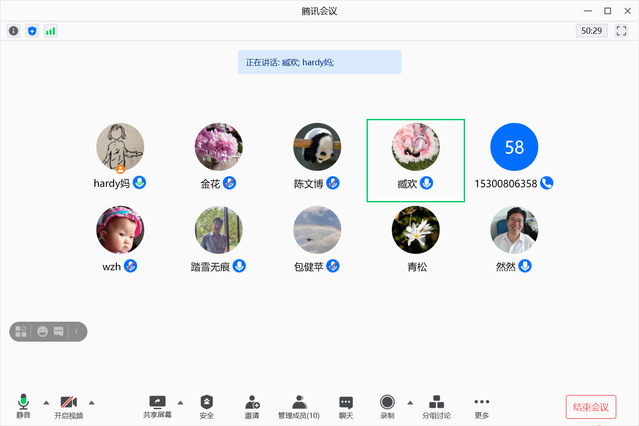Screen dimensions: 639x426
Task: Select participant 金花's avatar
Action: pyautogui.click(x=218, y=147)
